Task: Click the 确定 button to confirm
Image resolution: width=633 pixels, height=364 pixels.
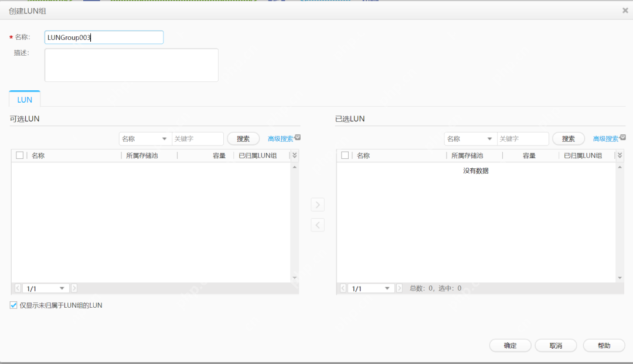Action: pyautogui.click(x=509, y=345)
